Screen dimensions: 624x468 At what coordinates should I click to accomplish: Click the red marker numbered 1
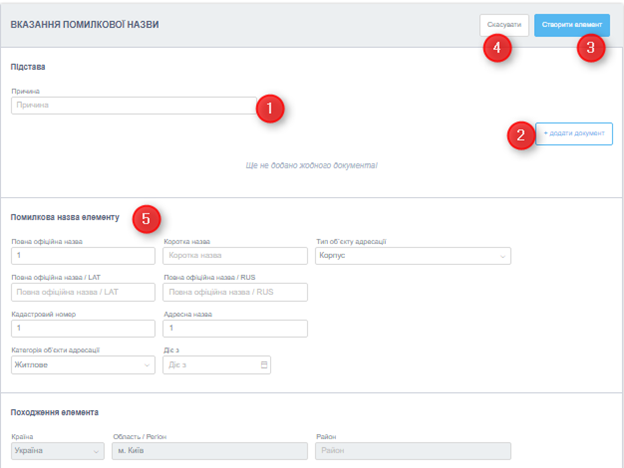point(270,108)
